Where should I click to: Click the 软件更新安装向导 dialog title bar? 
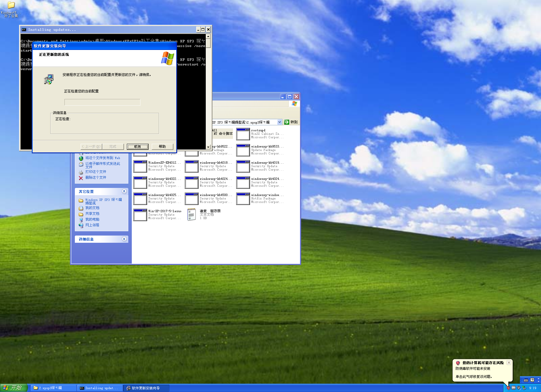[x=104, y=46]
